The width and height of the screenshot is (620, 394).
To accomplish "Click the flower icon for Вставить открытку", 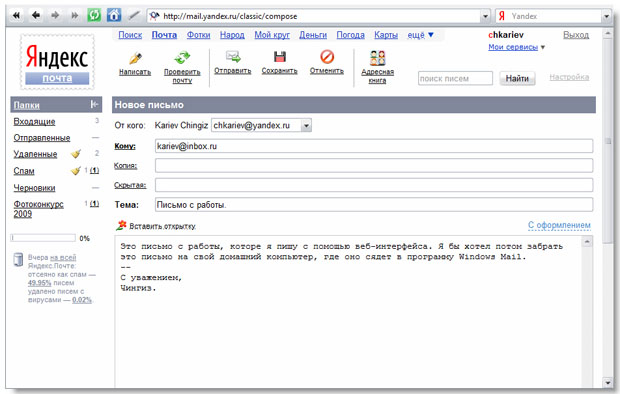I will [121, 225].
